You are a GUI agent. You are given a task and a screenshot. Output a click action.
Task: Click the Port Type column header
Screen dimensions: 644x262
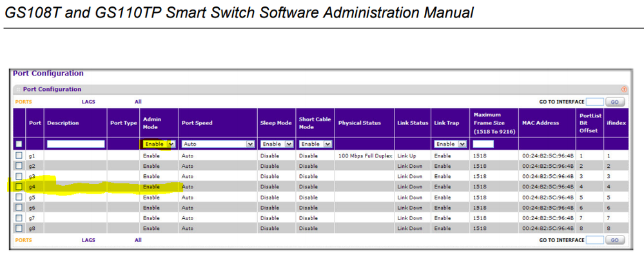pos(124,123)
